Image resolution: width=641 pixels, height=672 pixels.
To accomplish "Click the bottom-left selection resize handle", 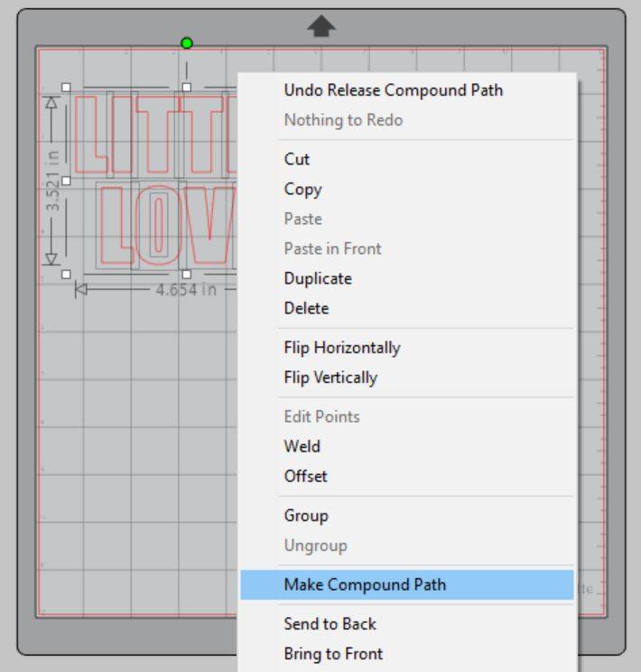I will (66, 275).
